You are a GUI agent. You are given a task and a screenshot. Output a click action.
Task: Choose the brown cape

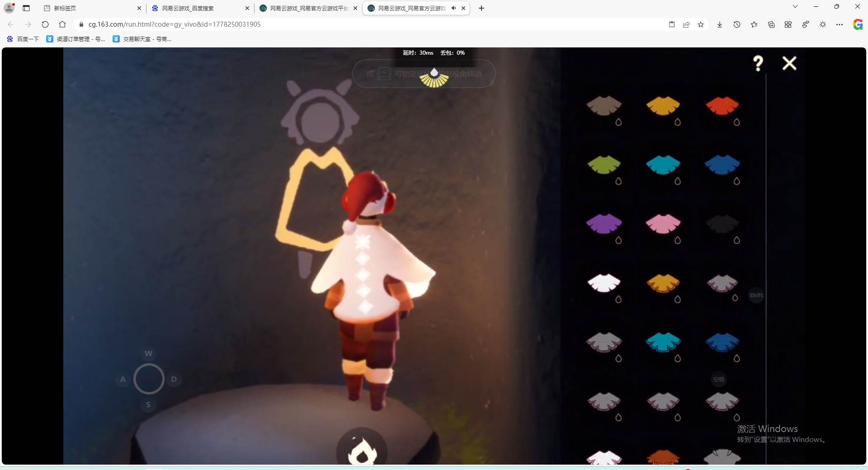click(604, 105)
